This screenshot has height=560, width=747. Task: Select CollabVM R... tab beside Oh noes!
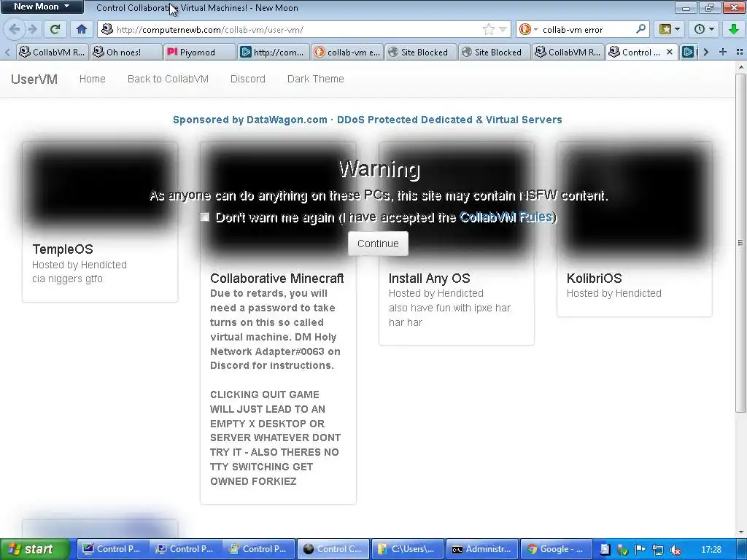(51, 52)
